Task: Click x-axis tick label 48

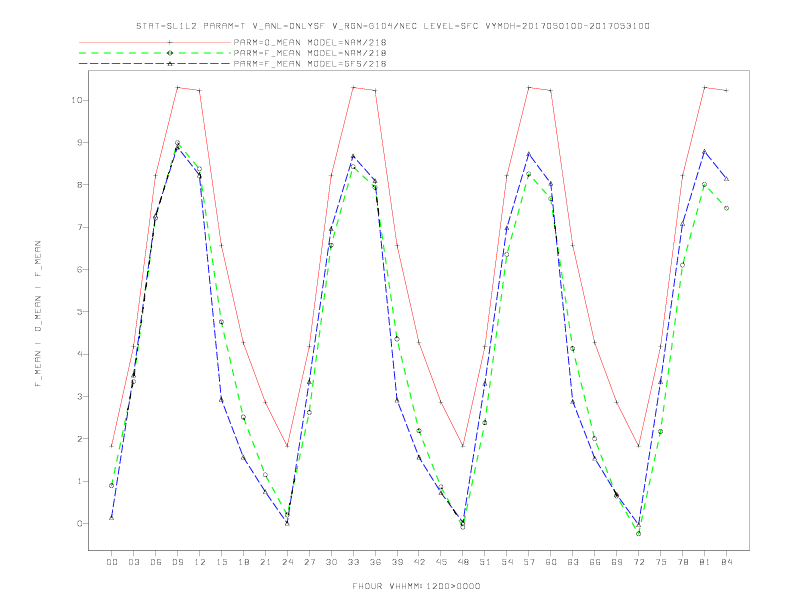Action: (463, 562)
